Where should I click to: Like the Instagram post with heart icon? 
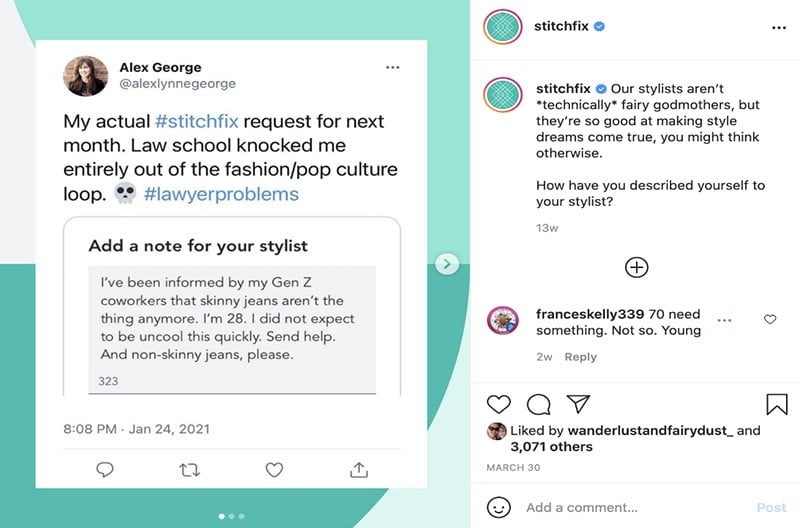(x=498, y=404)
